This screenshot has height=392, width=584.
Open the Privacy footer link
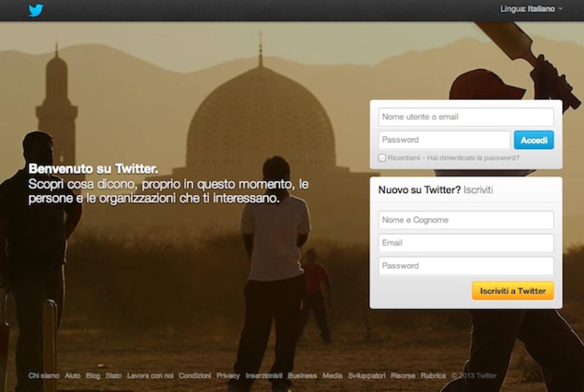(228, 376)
